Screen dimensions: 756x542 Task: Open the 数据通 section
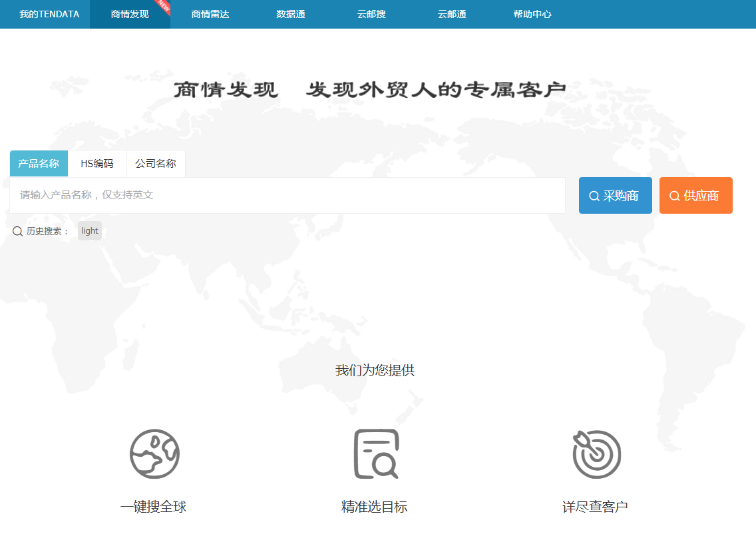(289, 13)
